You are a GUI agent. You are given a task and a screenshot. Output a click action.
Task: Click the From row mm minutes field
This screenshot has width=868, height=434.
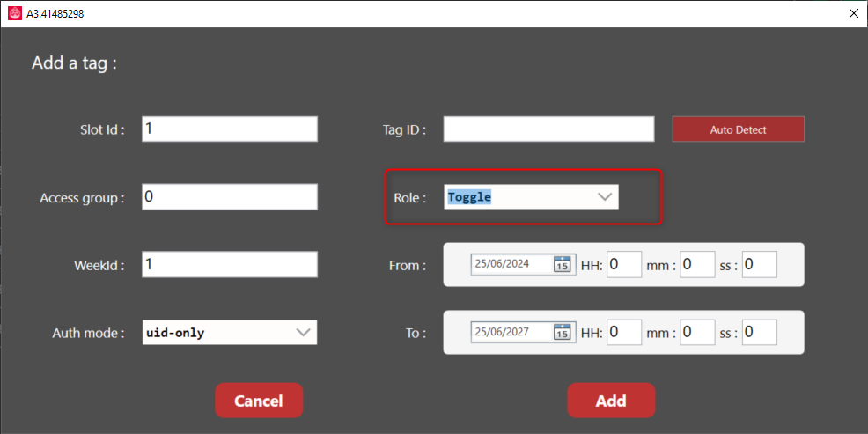pos(697,265)
